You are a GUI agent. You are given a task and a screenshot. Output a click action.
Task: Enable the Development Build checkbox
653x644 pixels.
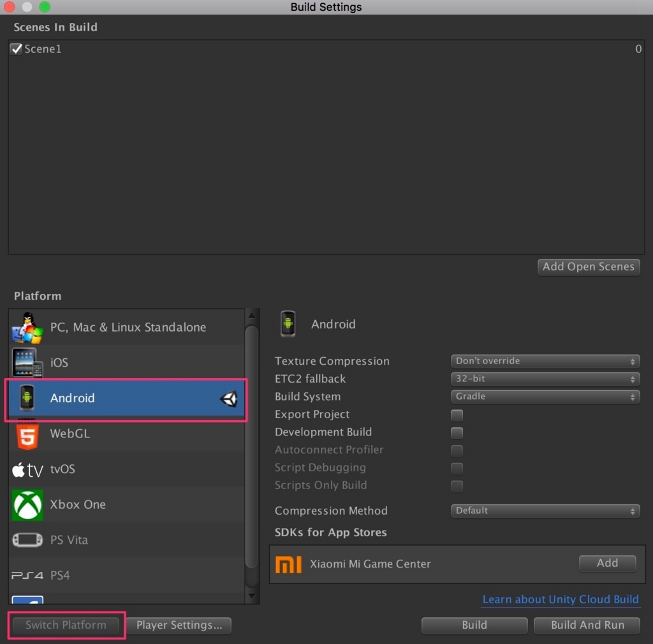[x=457, y=433]
